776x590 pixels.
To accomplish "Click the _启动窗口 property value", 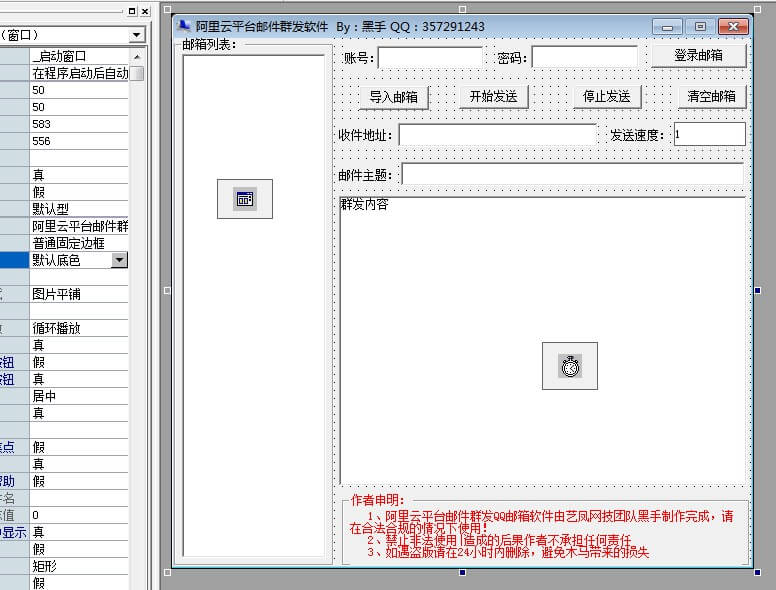I will coord(79,56).
